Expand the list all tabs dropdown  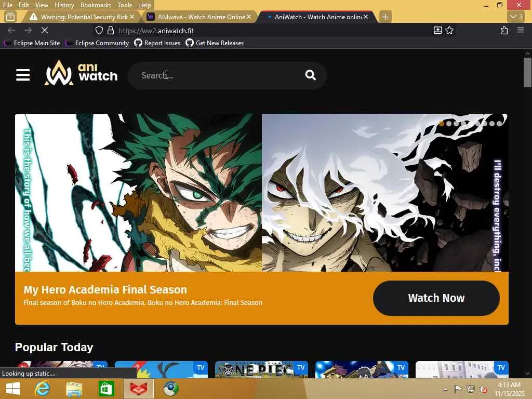pyautogui.click(x=516, y=17)
